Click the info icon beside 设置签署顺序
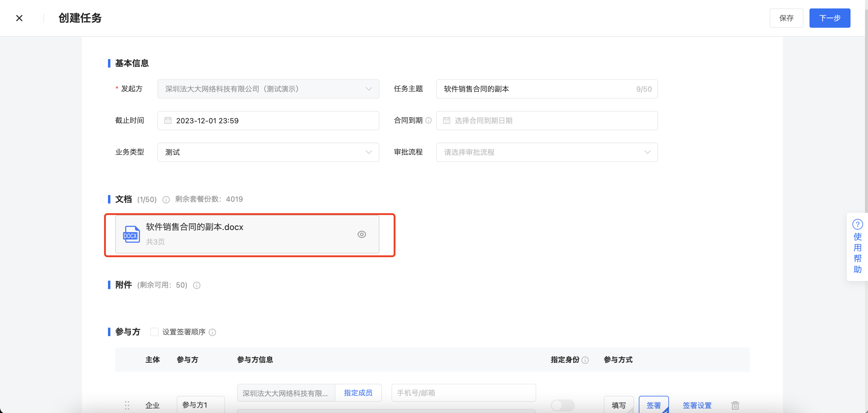 pyautogui.click(x=212, y=332)
